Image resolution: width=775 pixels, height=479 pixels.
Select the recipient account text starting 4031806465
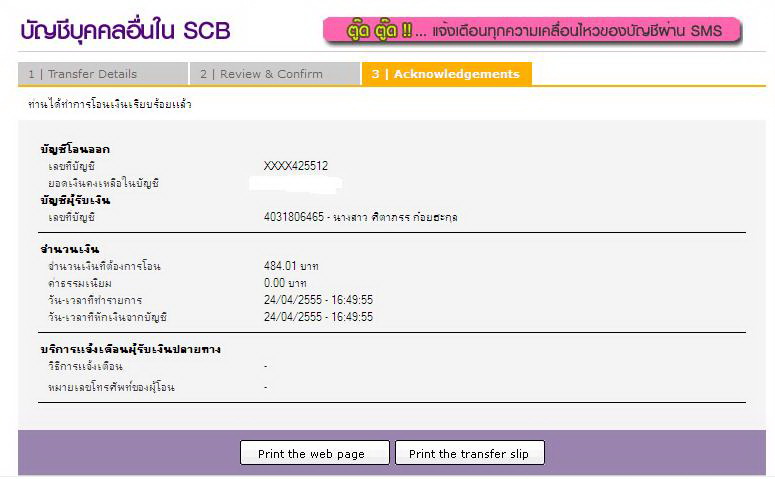point(360,217)
